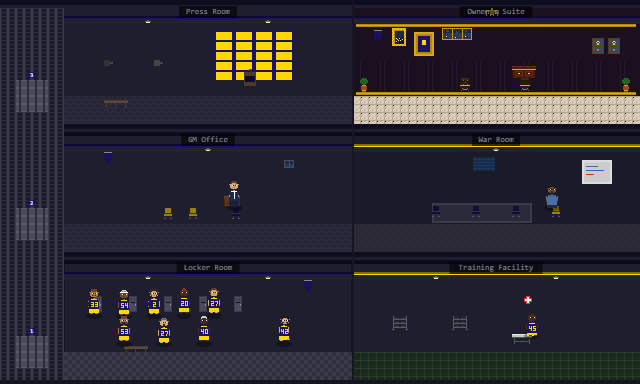Click the gold-framed dotted painting
The image size is (640, 384).
click(399, 37)
